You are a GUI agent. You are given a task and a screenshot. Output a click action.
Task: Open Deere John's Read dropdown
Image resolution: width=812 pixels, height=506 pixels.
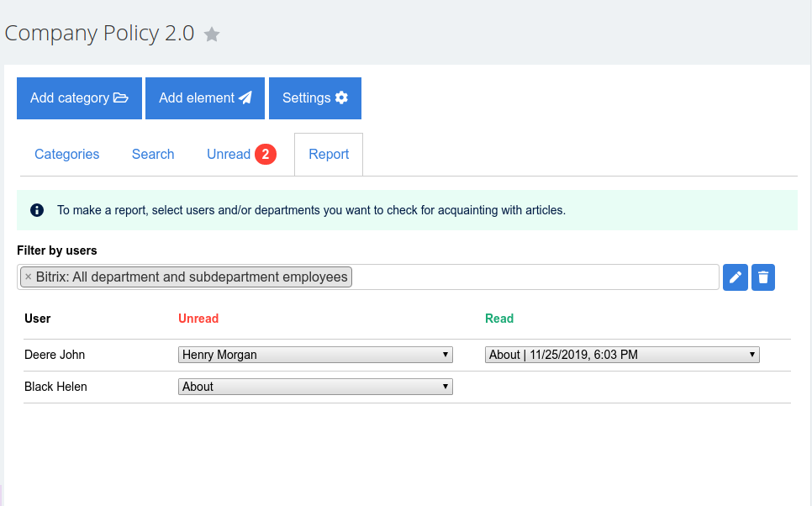coord(622,355)
